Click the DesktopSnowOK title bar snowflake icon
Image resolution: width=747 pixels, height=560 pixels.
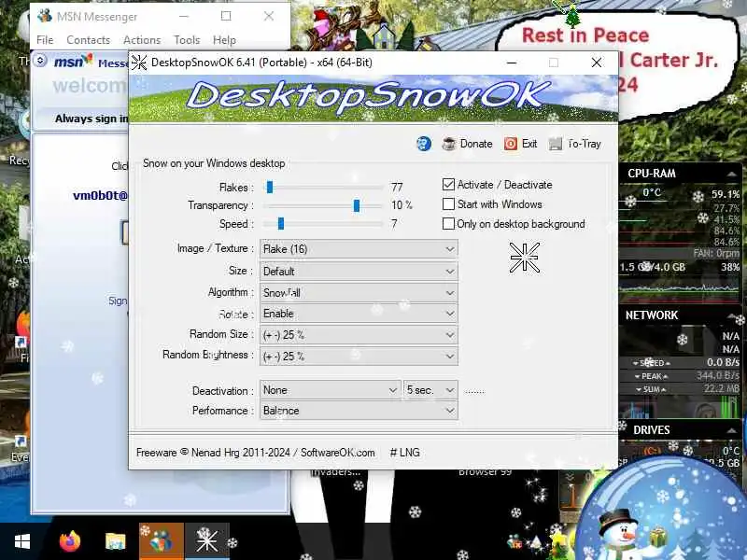coord(139,63)
